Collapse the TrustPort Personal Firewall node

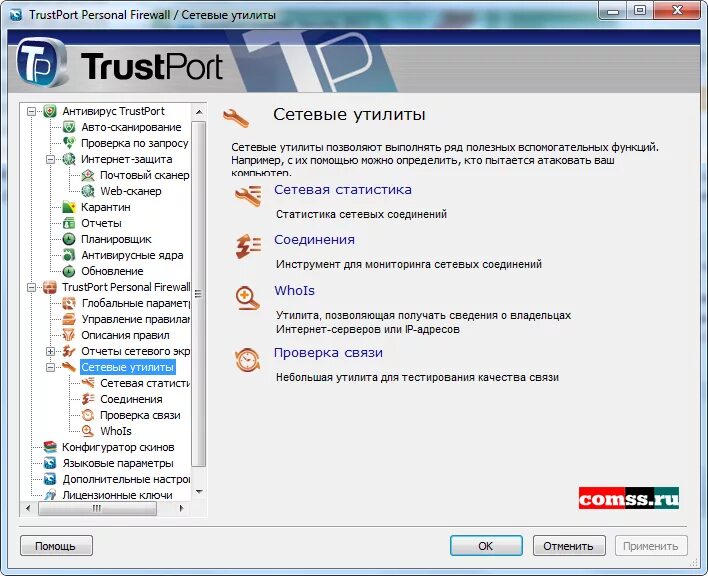coord(31,287)
